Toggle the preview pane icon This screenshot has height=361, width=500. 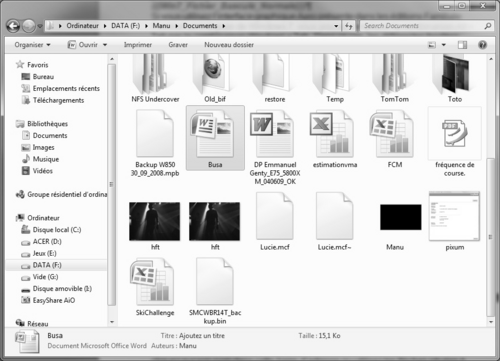pyautogui.click(x=462, y=45)
